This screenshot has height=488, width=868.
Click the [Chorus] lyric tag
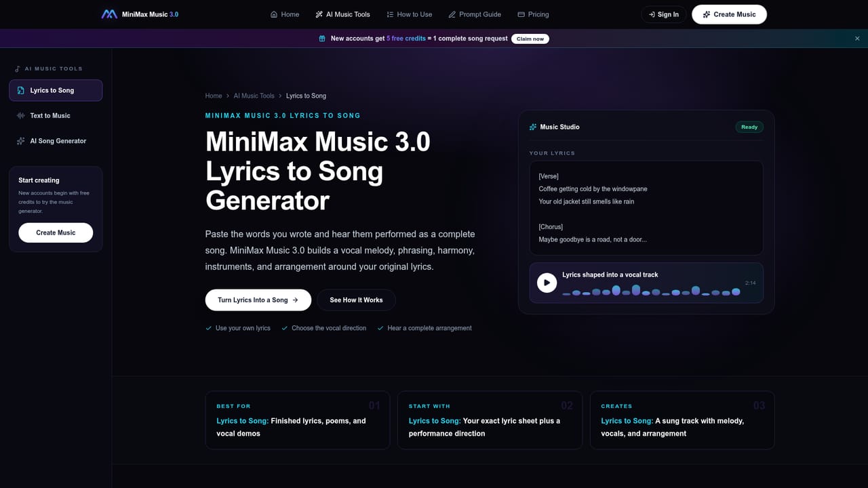pos(551,226)
